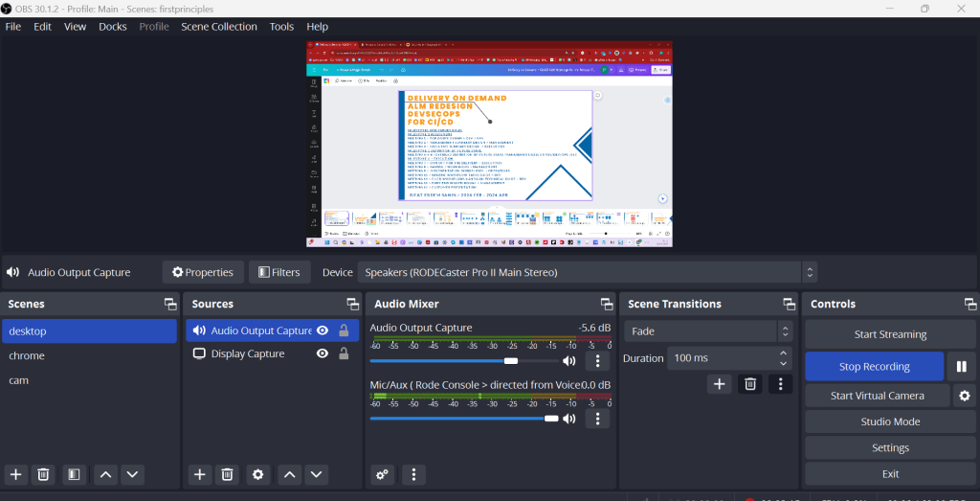Open advanced audio properties gears icon
This screenshot has height=501, width=980.
tap(383, 475)
